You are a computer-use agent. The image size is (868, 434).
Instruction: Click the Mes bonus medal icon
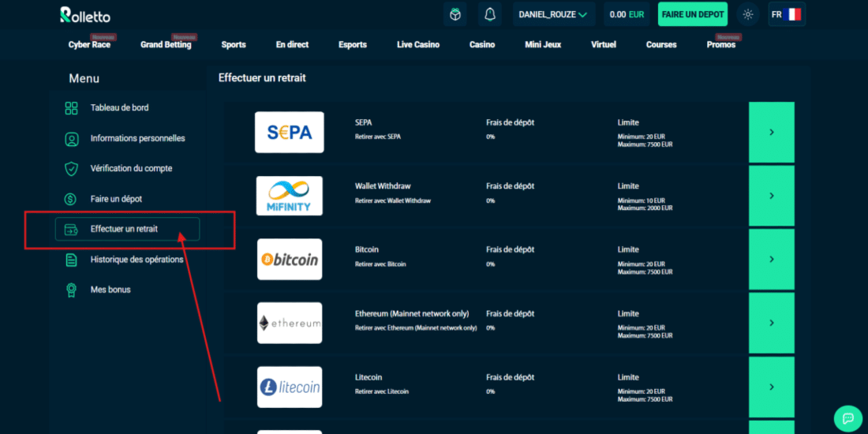[72, 290]
